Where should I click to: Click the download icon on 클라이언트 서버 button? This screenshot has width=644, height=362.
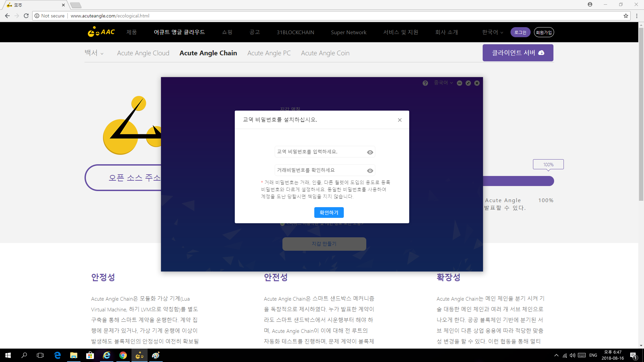pyautogui.click(x=541, y=53)
